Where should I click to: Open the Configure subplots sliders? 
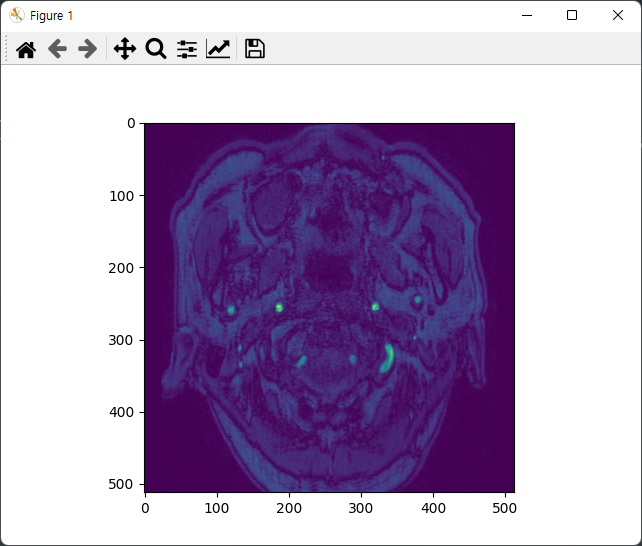point(187,49)
